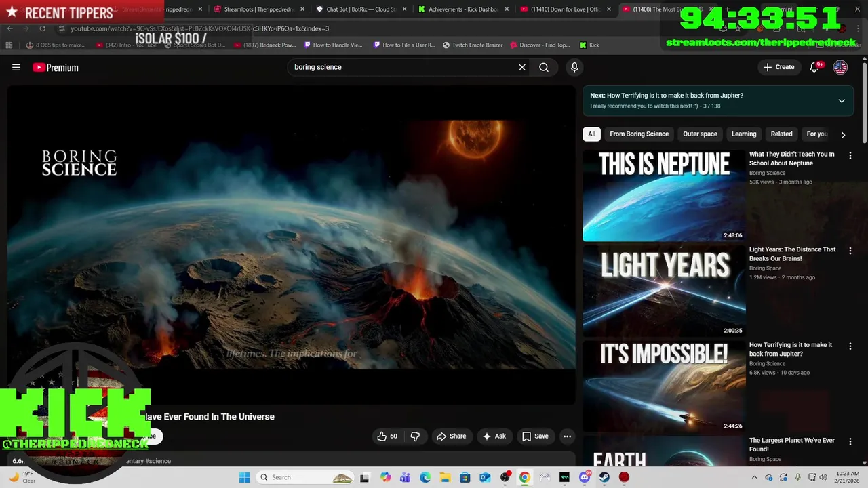Open the How to File a User bookmark
The image size is (868, 488).
click(x=404, y=45)
